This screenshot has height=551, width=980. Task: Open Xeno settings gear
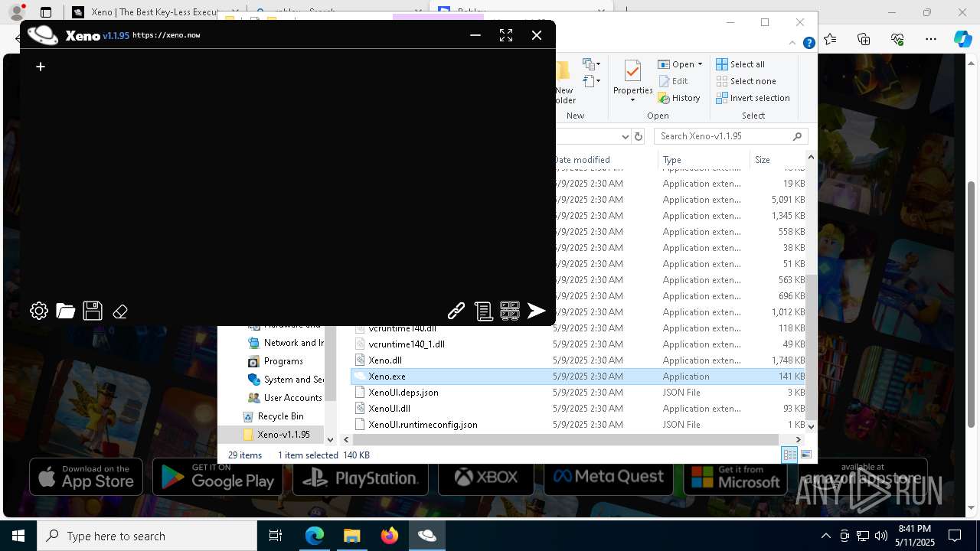click(x=39, y=311)
